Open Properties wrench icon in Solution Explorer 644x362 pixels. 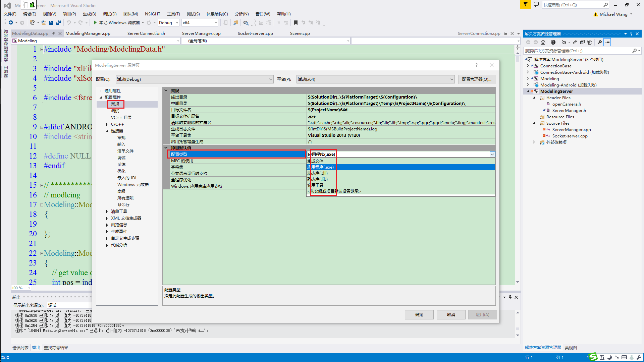click(x=600, y=42)
